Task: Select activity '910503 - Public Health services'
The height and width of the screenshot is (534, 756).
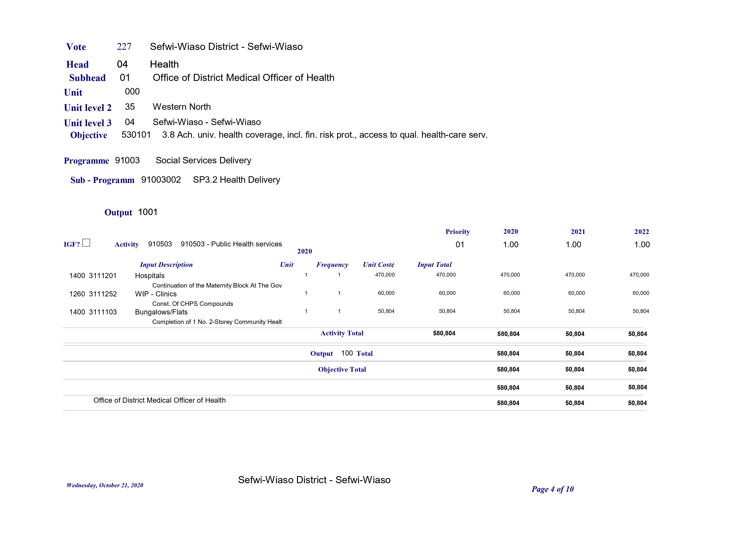Action: tap(231, 244)
